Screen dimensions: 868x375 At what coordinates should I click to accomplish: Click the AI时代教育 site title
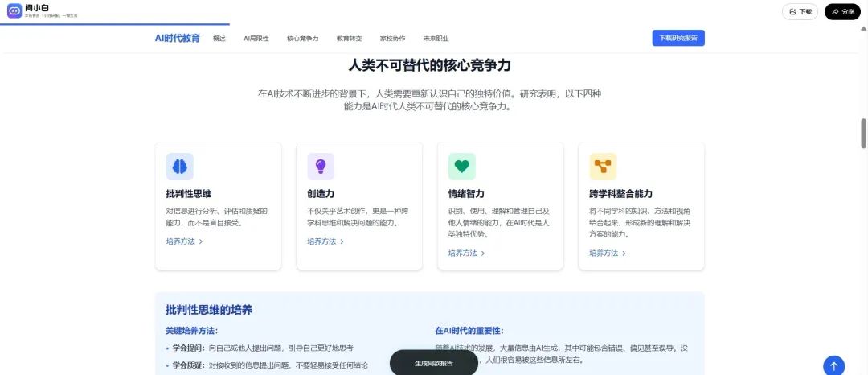[178, 38]
